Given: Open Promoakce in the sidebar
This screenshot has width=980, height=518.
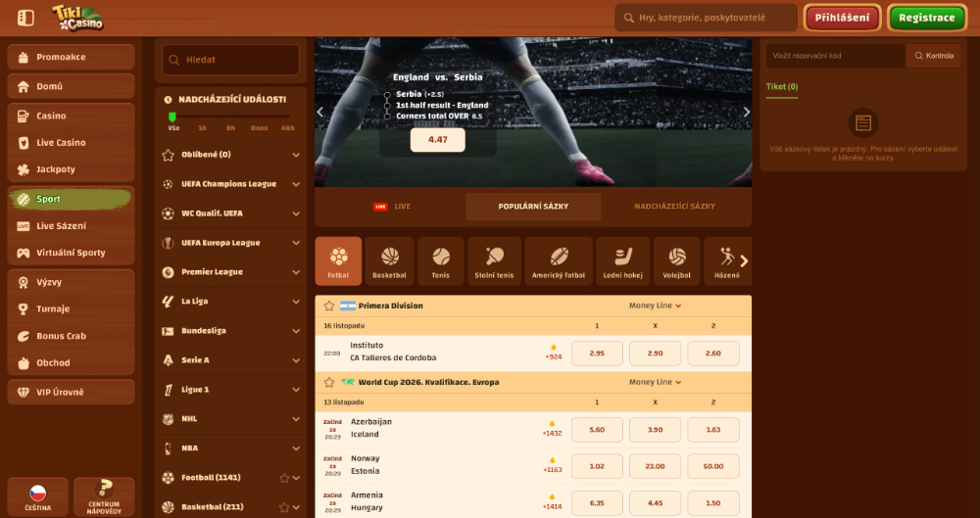Looking at the screenshot, I should pos(72,57).
